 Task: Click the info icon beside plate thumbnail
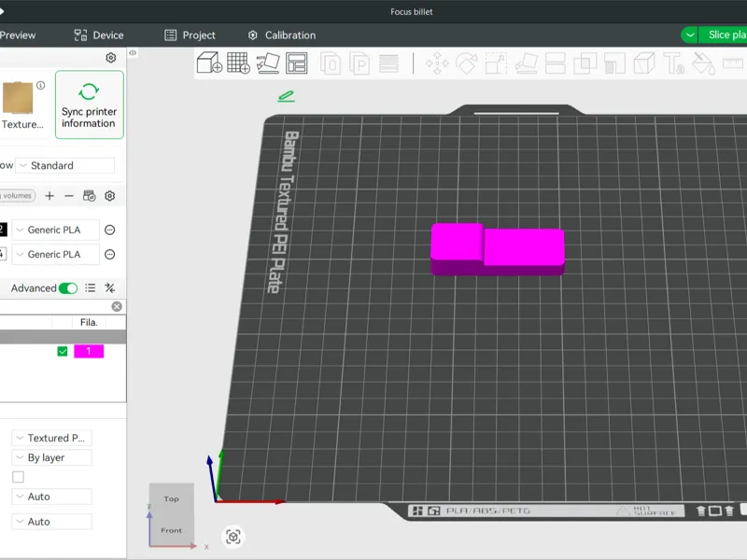click(x=41, y=85)
